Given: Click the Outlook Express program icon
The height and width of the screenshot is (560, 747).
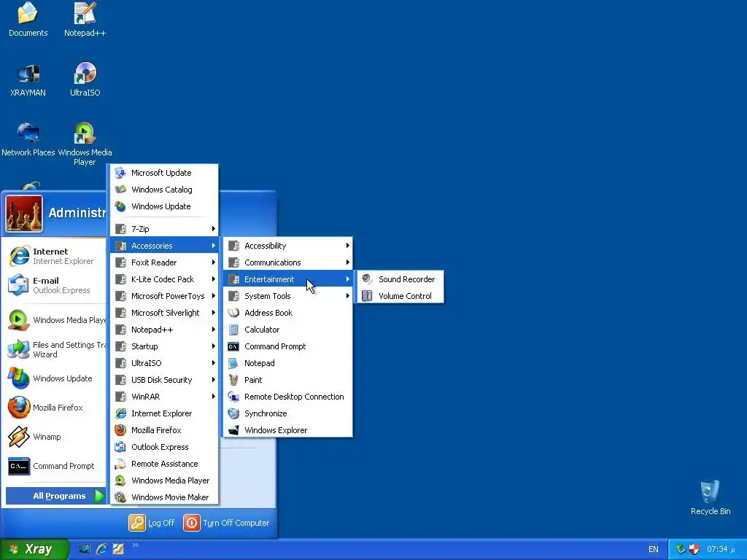Looking at the screenshot, I should (x=120, y=447).
